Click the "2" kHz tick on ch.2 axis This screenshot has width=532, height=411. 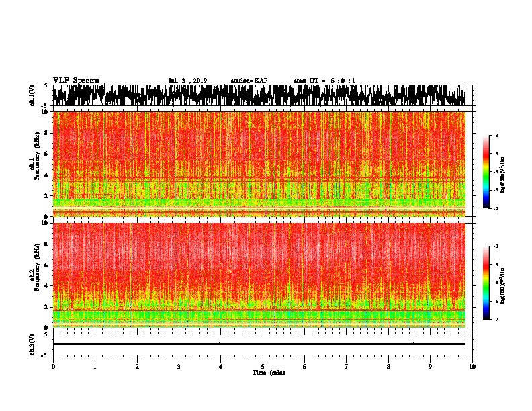46,307
